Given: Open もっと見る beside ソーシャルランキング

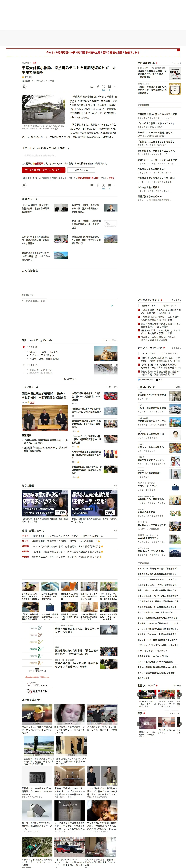Looking at the screenshot, I should (176, 348).
